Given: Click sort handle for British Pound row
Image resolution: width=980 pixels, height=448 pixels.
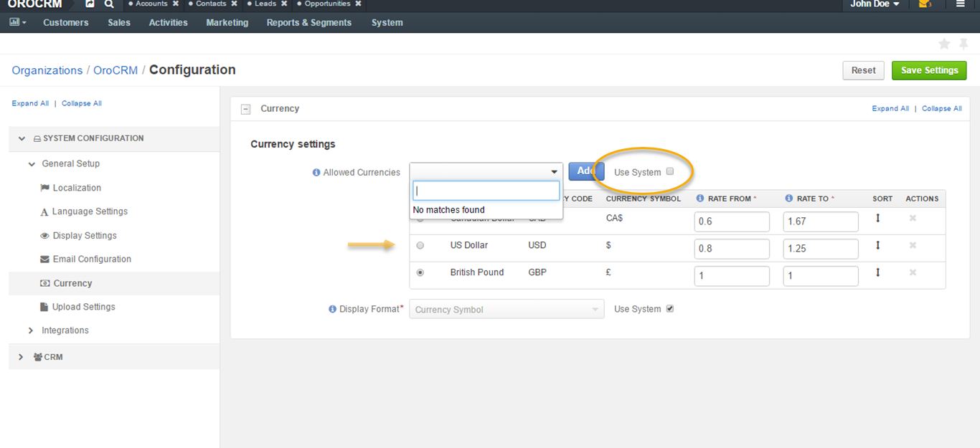Looking at the screenshot, I should tap(877, 272).
